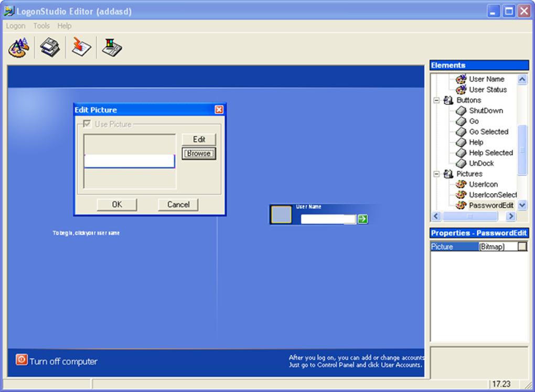535x392 pixels.
Task: Click the green Go arrow in preview
Action: tap(362, 219)
